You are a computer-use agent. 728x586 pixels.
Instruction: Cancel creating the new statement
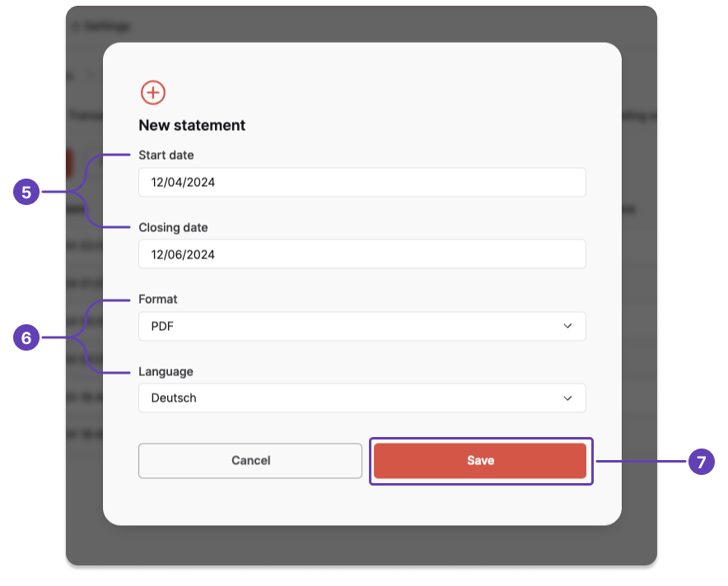click(250, 460)
